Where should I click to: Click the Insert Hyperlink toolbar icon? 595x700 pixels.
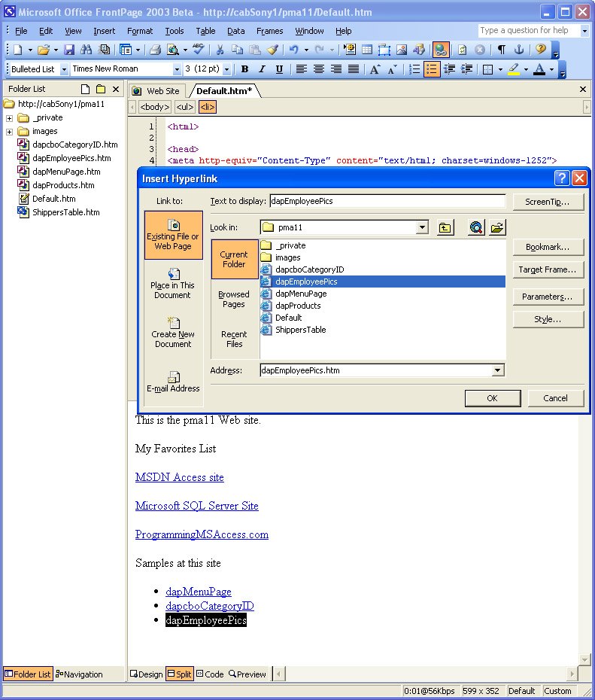tap(441, 50)
